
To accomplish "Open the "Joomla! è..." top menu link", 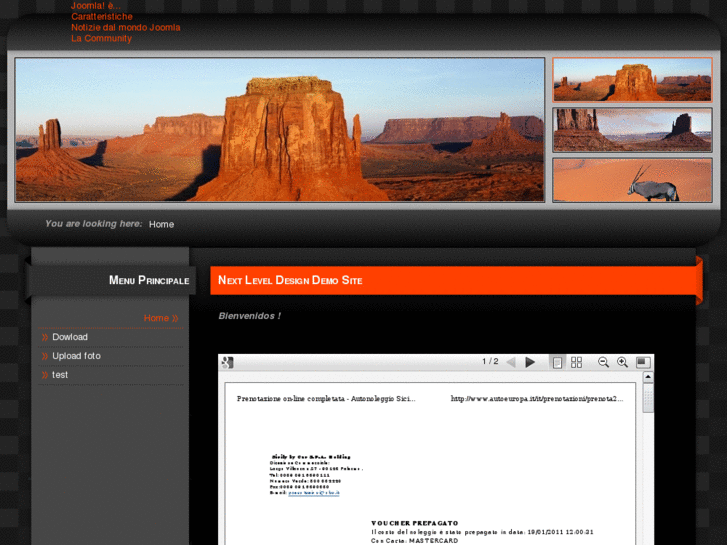I will tap(96, 6).
